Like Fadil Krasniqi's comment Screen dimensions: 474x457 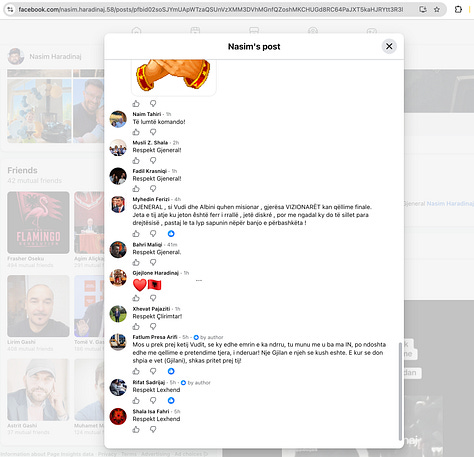click(x=136, y=189)
